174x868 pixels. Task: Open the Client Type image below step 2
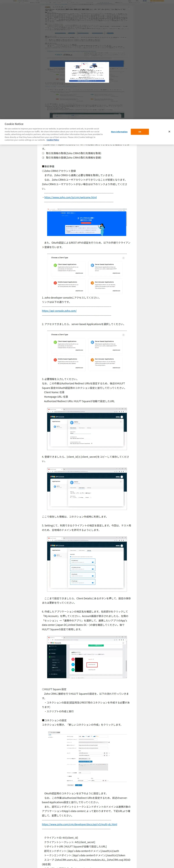(87, 351)
